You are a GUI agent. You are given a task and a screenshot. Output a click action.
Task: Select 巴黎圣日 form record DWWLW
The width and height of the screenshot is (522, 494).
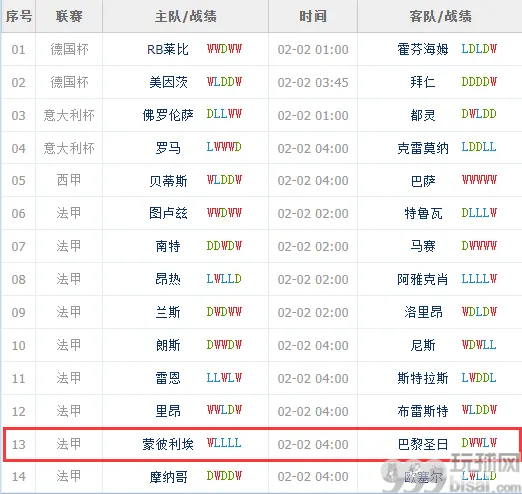click(x=479, y=443)
